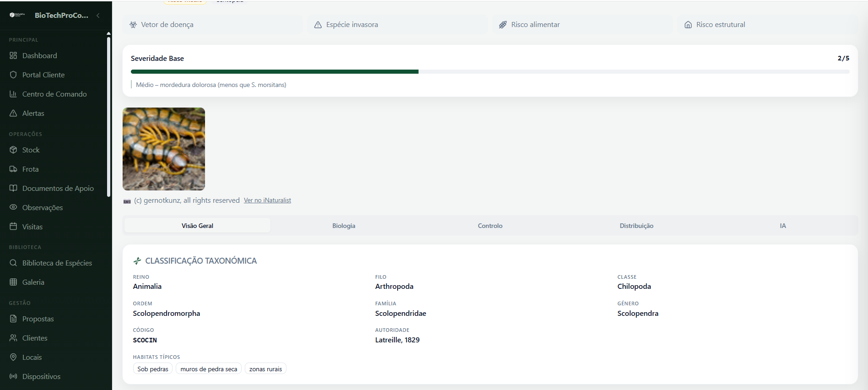Click the Chilopoda class value
Screen dimensions: 868x390
634,287
